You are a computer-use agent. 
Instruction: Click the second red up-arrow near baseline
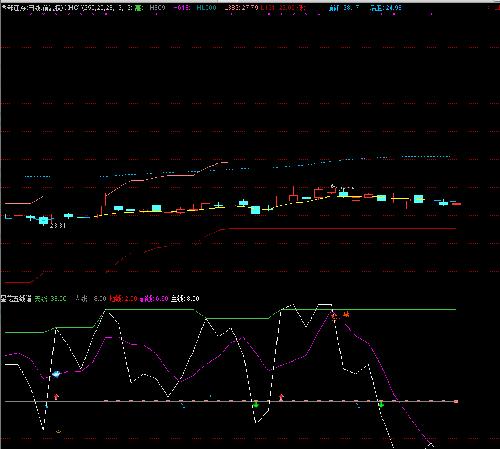281,397
